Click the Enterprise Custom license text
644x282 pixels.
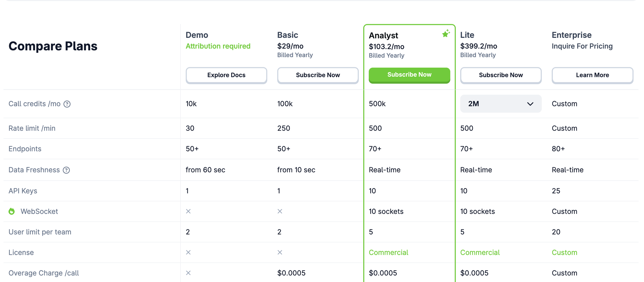[564, 253]
